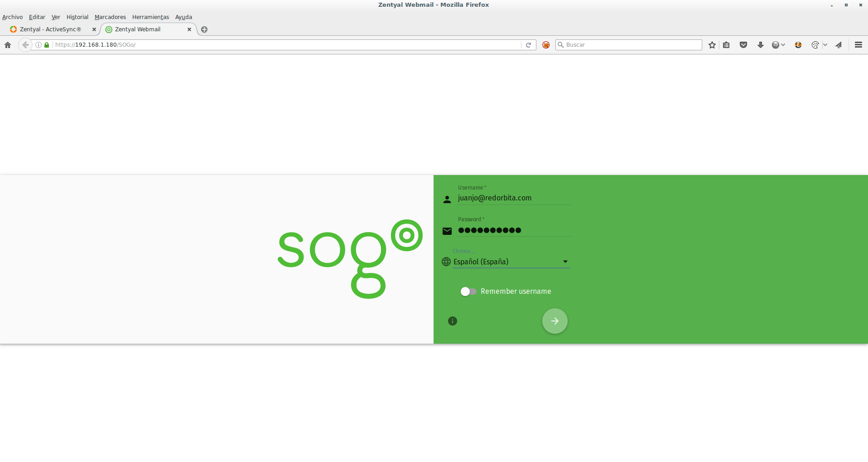Switch to the Zentyal - ActiveSync tab

[50, 29]
